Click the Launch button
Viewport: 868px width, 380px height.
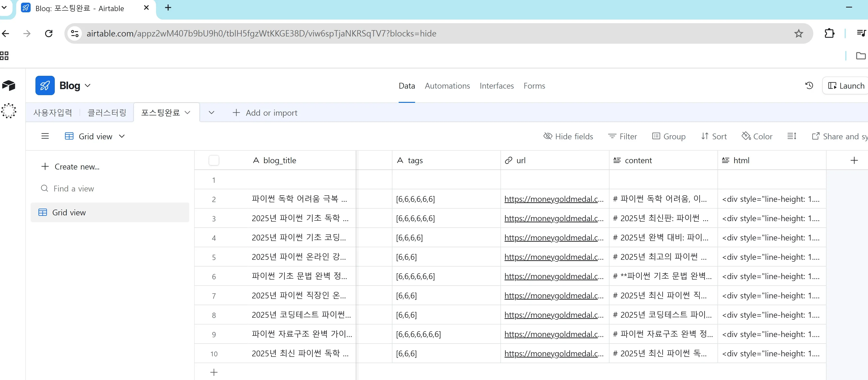[x=846, y=86]
